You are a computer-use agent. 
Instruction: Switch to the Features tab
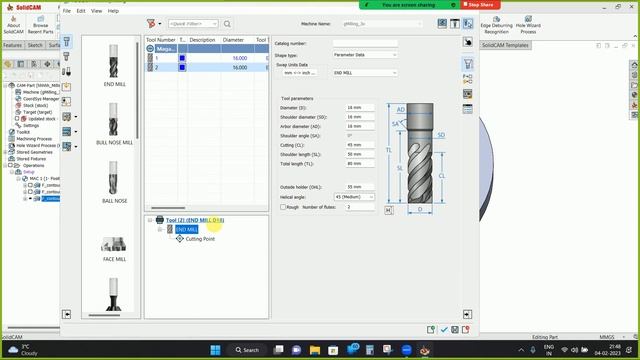click(13, 45)
